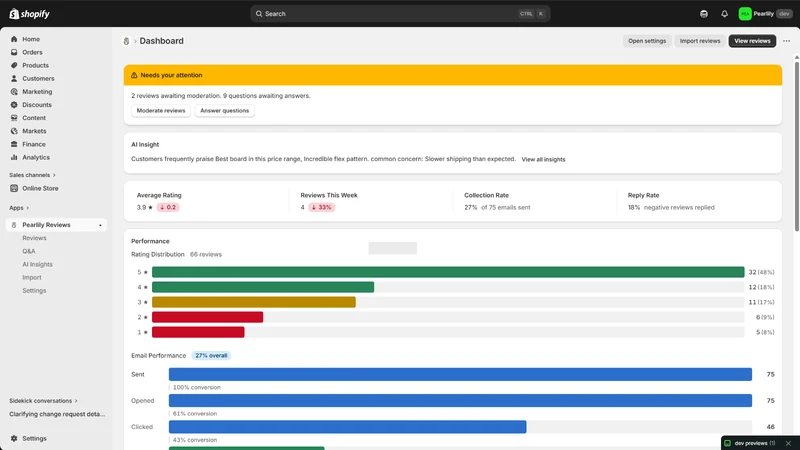Click the Finance bank icon
Viewport: 800px width, 450px height.
[14, 144]
